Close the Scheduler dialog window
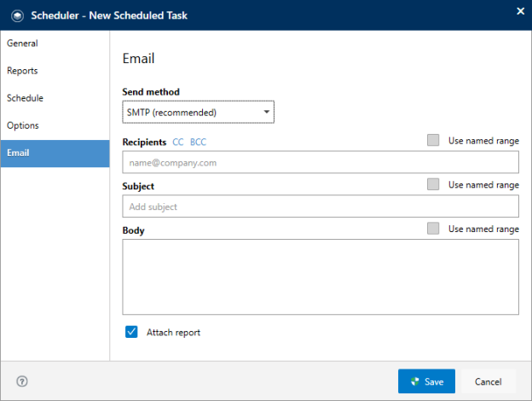532x401 pixels. [520, 11]
